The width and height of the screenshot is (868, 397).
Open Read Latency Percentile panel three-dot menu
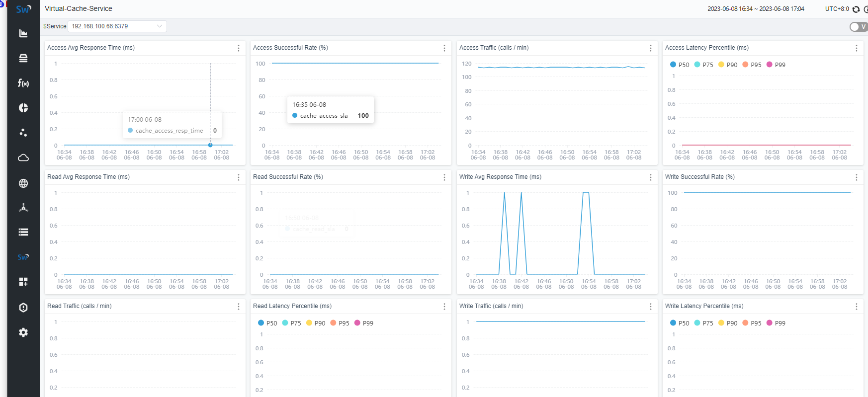pyautogui.click(x=444, y=307)
